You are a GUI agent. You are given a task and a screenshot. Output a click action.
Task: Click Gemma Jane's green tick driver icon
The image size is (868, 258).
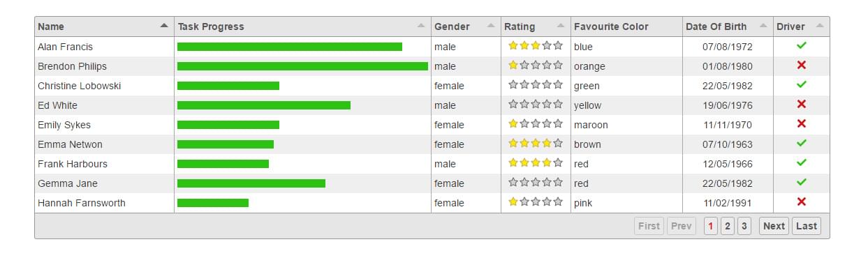click(802, 182)
